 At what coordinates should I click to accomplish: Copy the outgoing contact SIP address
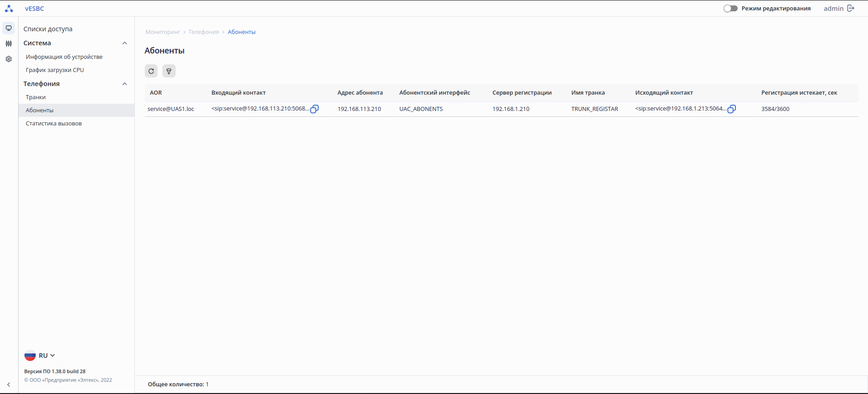(732, 109)
